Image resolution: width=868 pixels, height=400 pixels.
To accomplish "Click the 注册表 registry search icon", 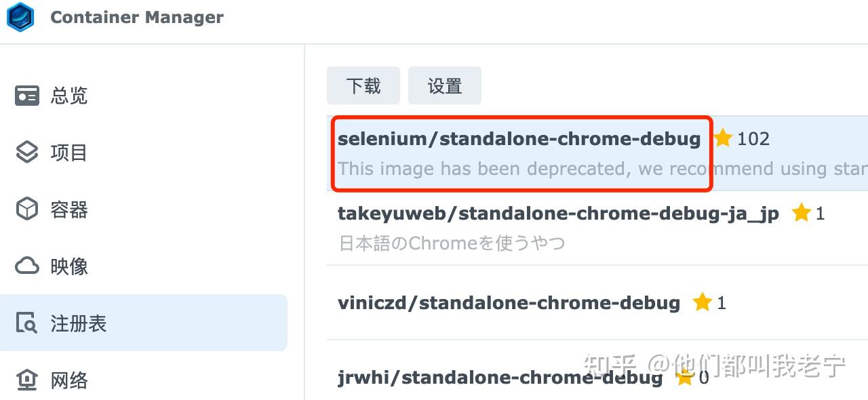I will coord(27,323).
